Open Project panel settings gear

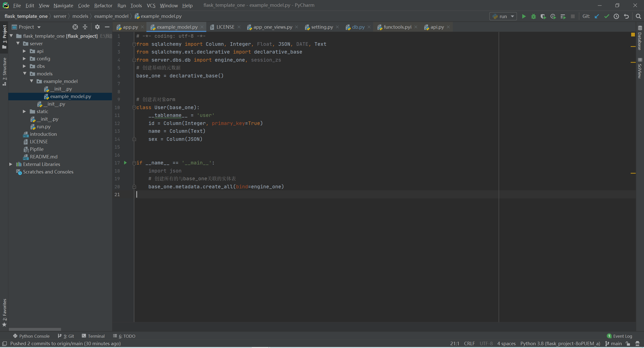coord(97,27)
